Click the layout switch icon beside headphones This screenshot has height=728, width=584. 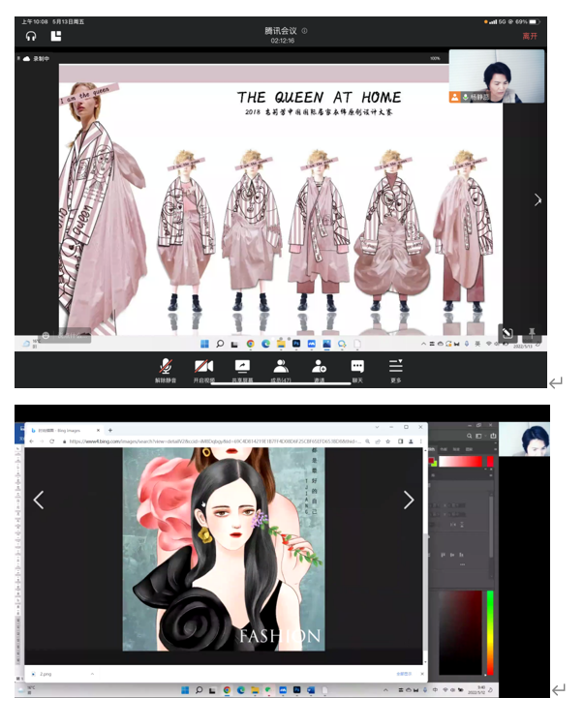click(x=56, y=36)
